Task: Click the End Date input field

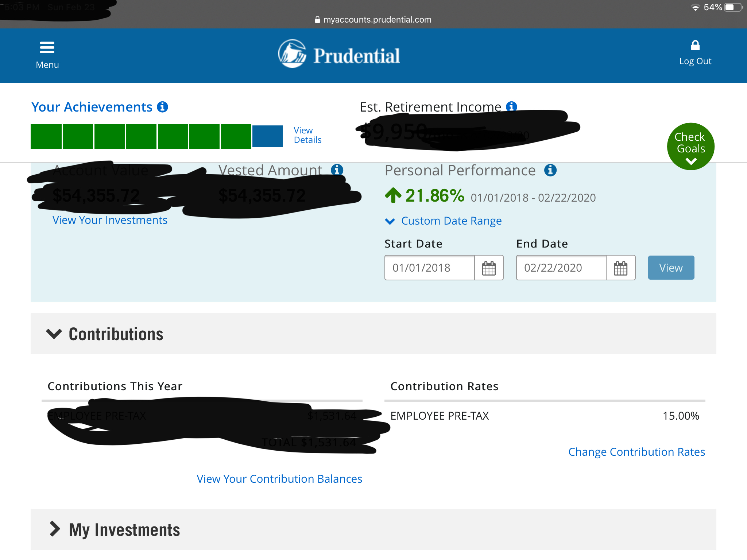Action: click(561, 268)
